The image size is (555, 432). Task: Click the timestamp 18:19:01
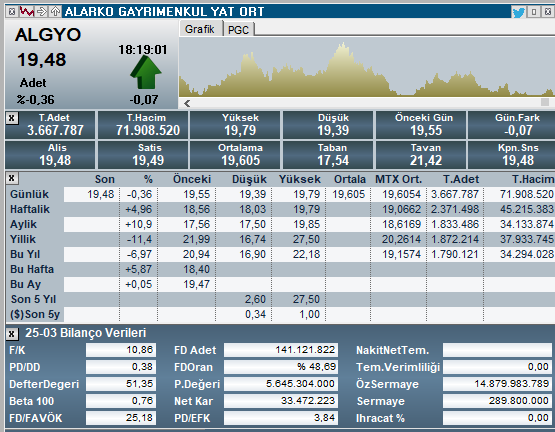143,50
